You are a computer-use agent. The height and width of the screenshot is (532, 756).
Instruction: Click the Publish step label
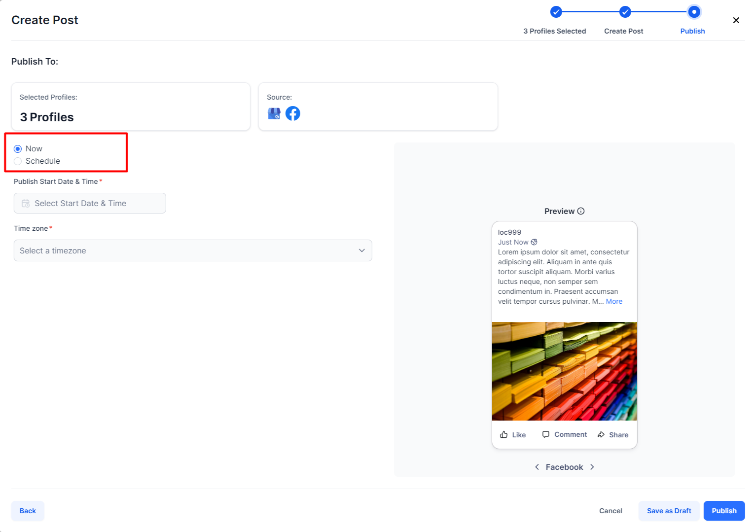(693, 31)
